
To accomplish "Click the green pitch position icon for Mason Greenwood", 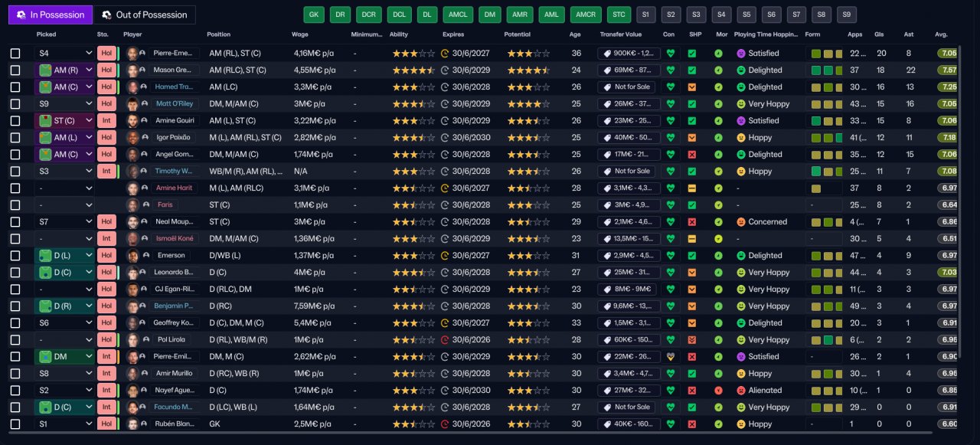I will click(45, 70).
